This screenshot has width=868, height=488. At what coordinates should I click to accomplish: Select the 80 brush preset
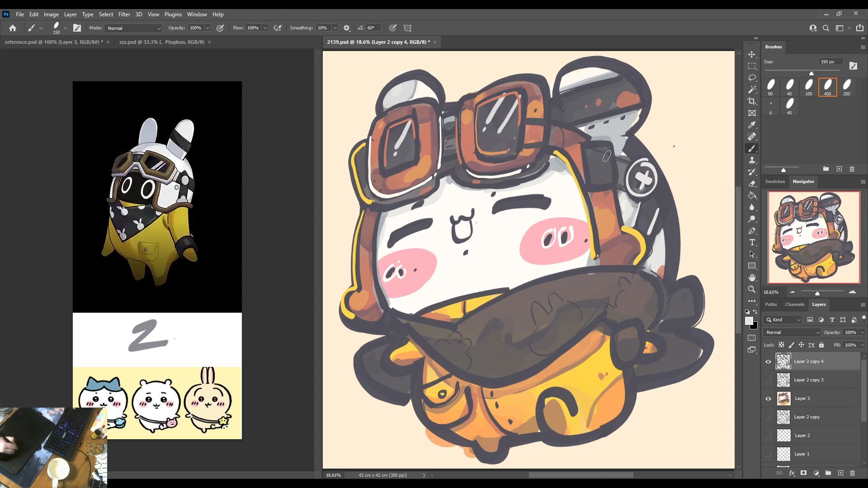(x=771, y=87)
